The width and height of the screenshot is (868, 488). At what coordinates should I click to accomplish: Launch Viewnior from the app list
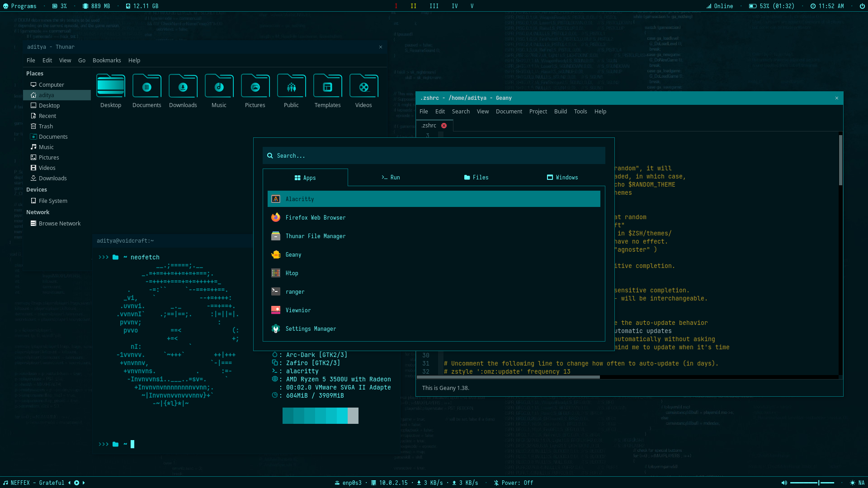click(298, 310)
